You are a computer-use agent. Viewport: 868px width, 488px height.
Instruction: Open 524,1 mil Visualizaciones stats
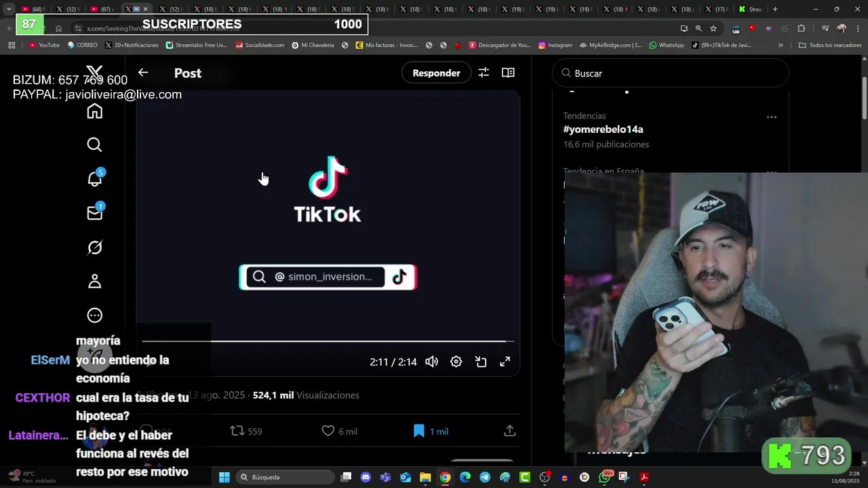click(306, 395)
